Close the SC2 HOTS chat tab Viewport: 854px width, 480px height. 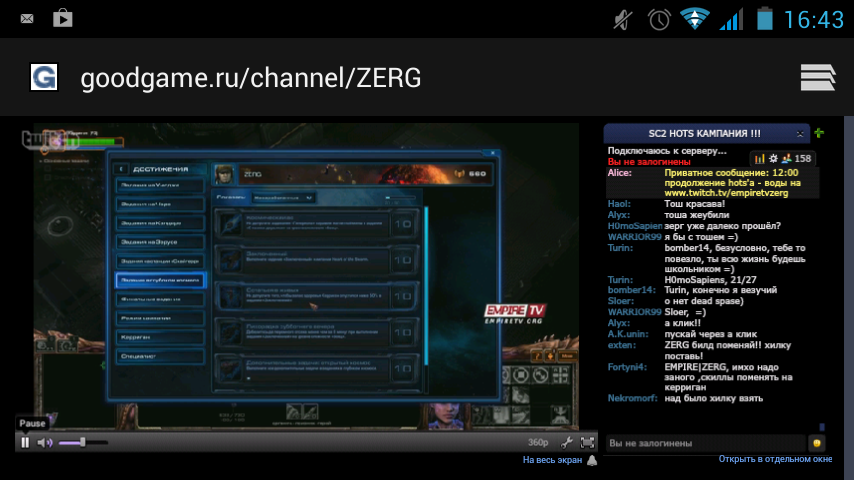click(800, 133)
